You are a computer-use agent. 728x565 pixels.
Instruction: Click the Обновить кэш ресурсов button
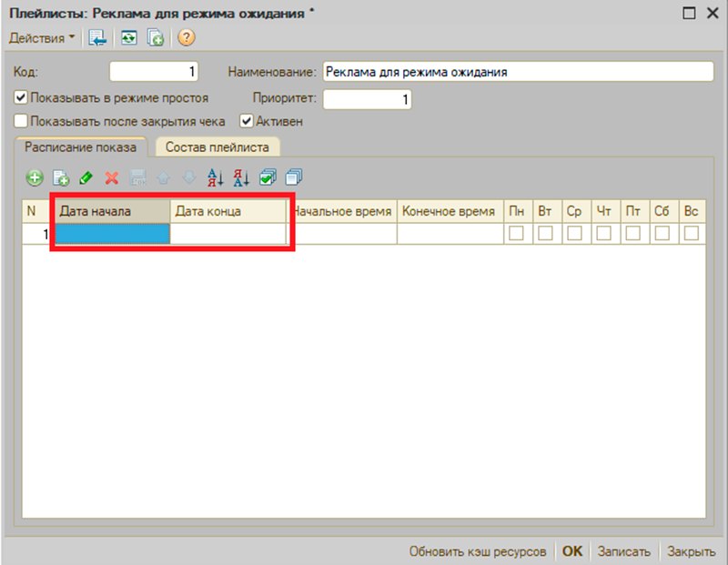tap(477, 551)
